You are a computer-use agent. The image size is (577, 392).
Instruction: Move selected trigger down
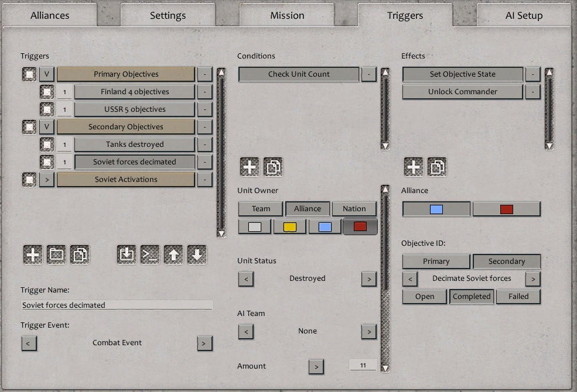(x=197, y=255)
